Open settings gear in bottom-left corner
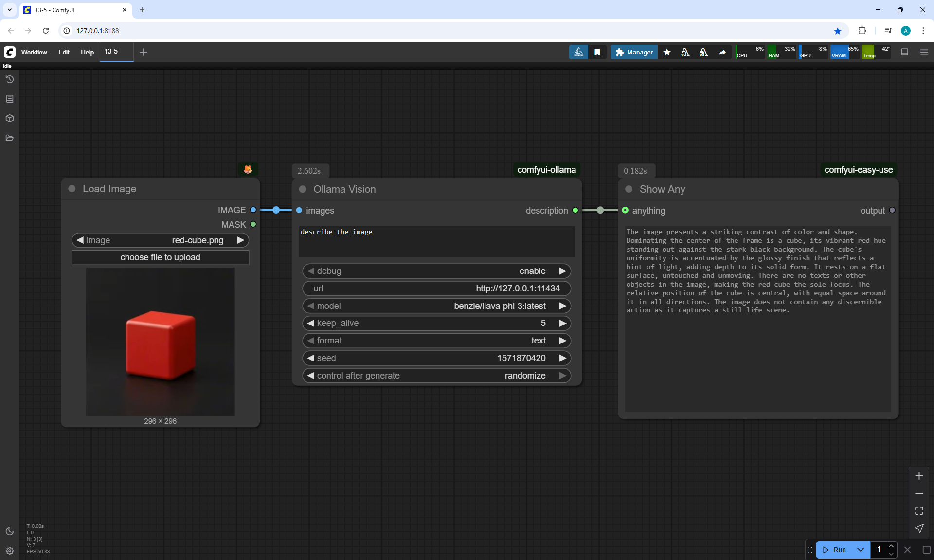This screenshot has height=560, width=934. pos(10,551)
